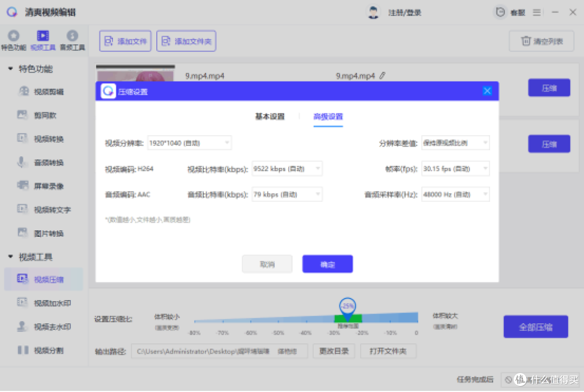584x392 pixels.
Task: Open the 帧率(fps) dropdown
Action: tap(455, 169)
